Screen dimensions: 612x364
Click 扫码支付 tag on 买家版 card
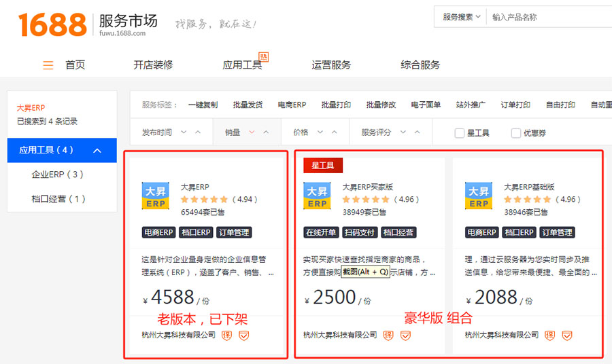coord(360,233)
